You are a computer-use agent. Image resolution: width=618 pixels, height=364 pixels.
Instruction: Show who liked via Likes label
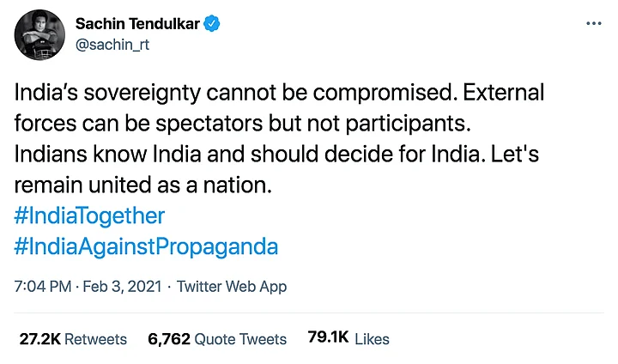(372, 339)
